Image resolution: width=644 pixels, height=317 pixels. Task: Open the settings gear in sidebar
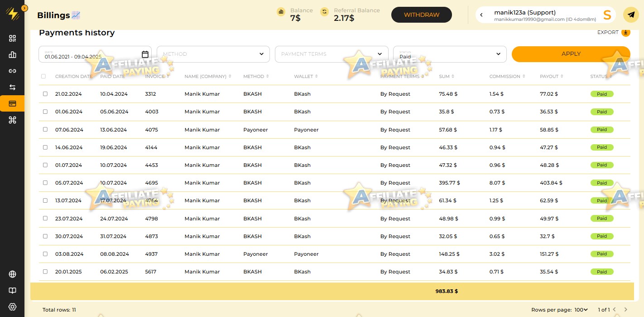pos(12,307)
